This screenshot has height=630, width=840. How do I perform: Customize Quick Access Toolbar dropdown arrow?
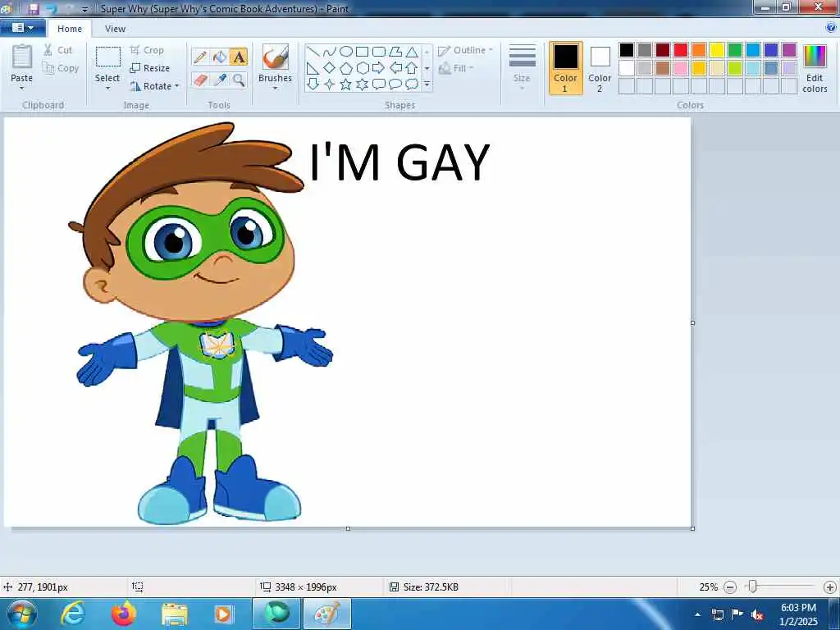[84, 9]
